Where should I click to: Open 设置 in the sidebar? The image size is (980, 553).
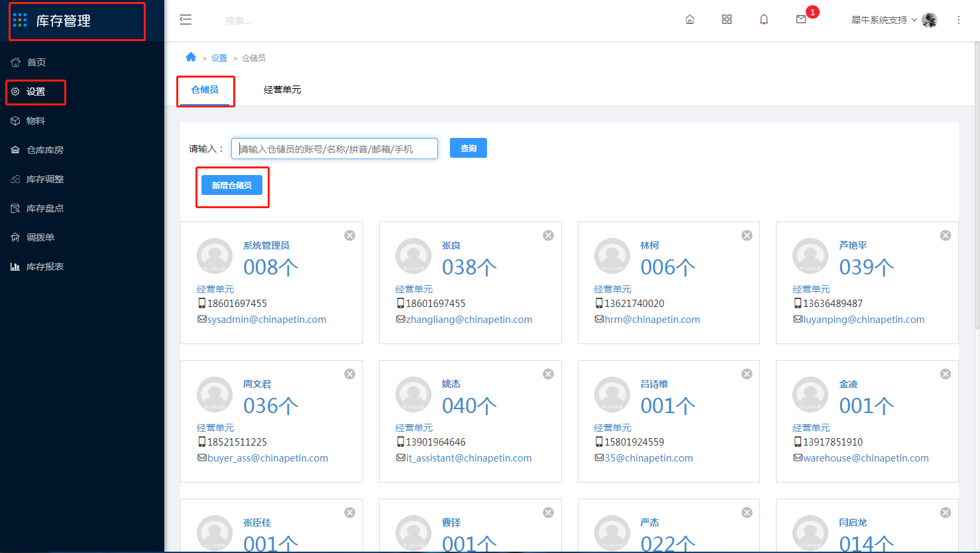(82, 92)
